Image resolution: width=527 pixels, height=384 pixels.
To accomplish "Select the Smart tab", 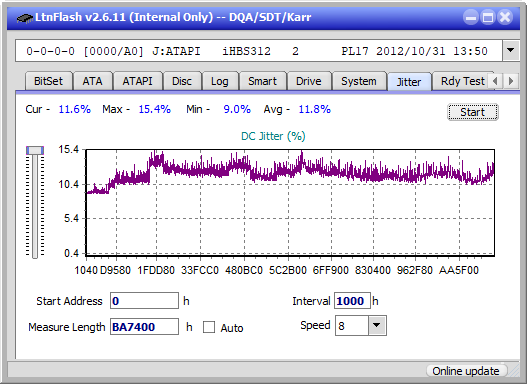I will (x=262, y=81).
